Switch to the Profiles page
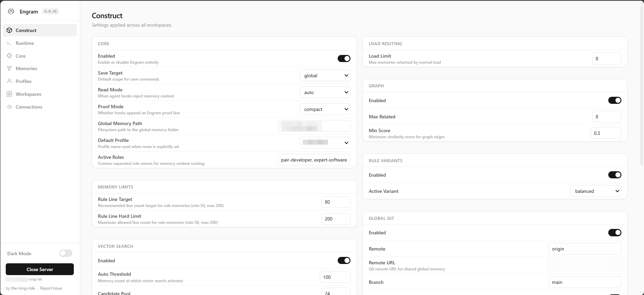The width and height of the screenshot is (644, 295). point(40,81)
